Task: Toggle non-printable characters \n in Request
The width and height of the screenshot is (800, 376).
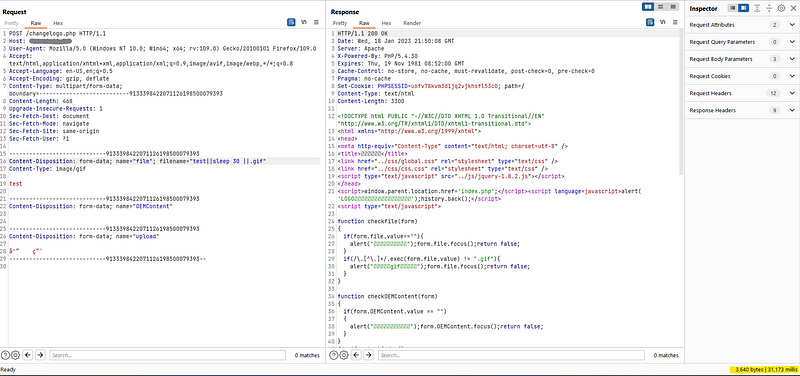Action: 304,22
